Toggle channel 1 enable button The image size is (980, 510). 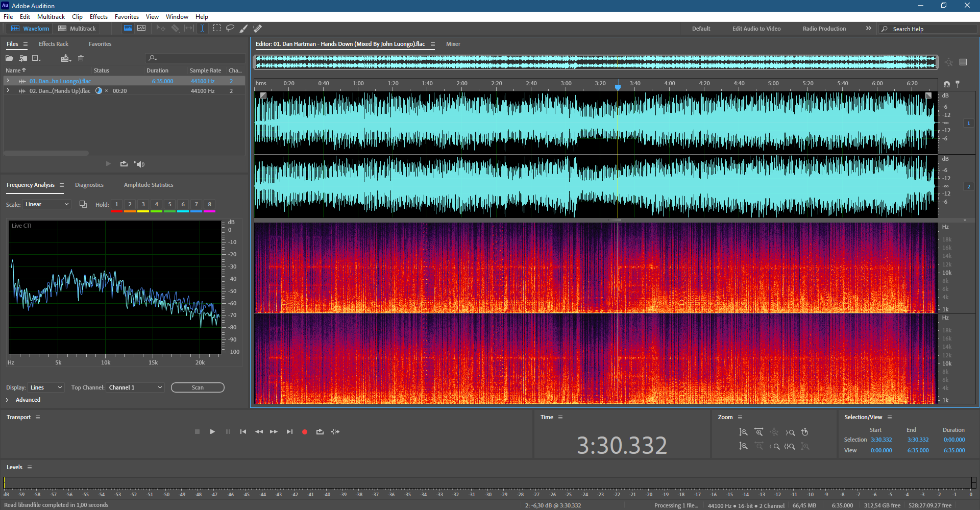click(968, 123)
